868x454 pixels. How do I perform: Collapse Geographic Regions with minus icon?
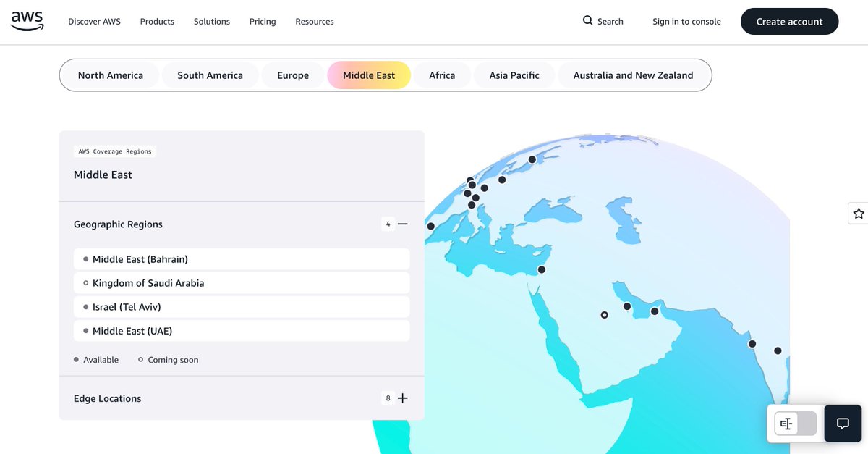coord(403,224)
